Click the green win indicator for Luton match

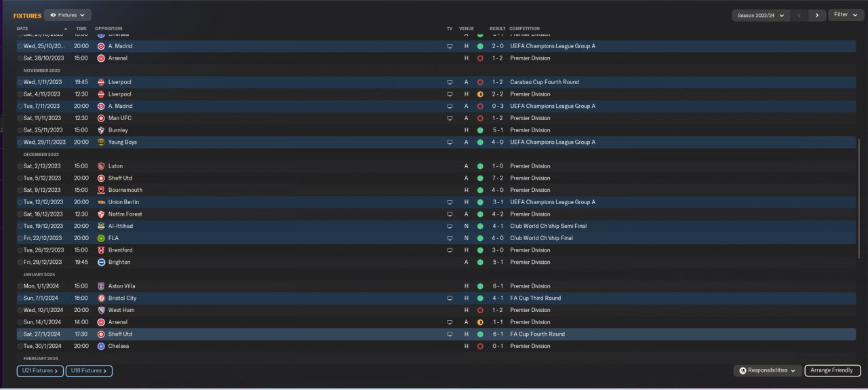point(480,166)
